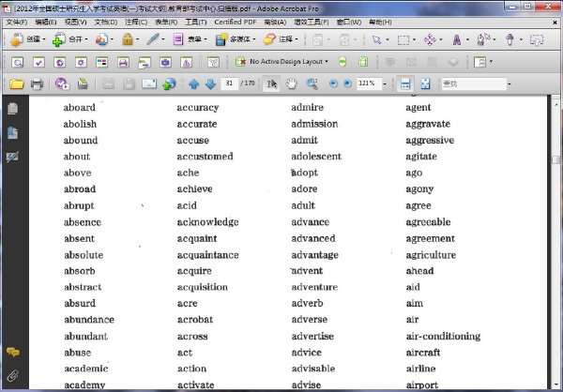
Task: Click the printer icon in the bottom toolbar
Action: tap(37, 84)
